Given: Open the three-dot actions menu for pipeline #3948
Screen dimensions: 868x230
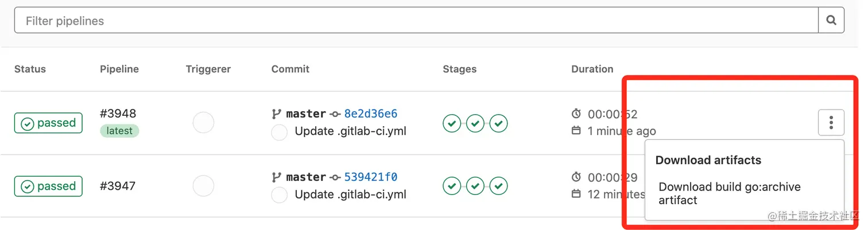Looking at the screenshot, I should (831, 122).
